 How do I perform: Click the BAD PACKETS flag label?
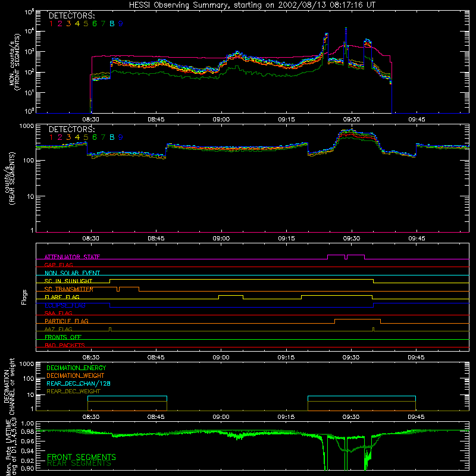[65, 345]
